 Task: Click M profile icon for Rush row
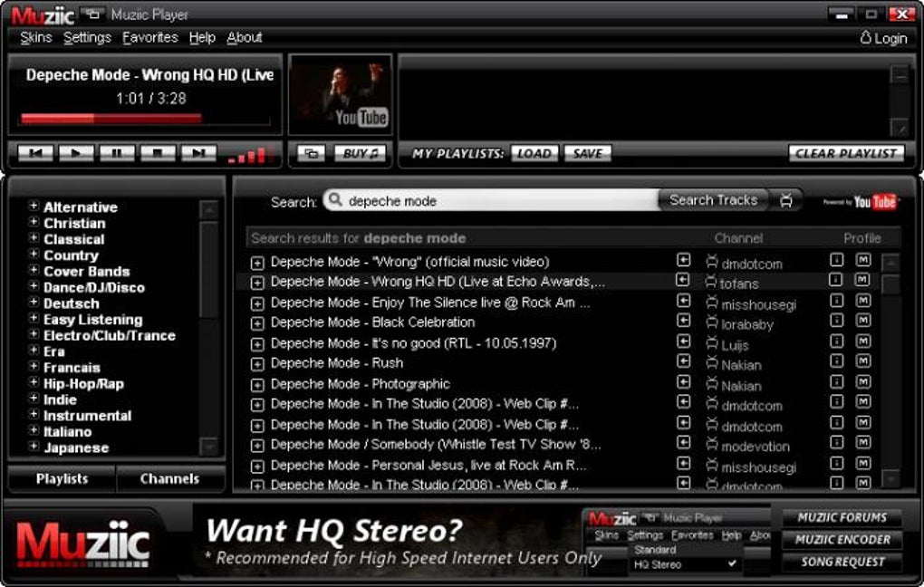862,361
